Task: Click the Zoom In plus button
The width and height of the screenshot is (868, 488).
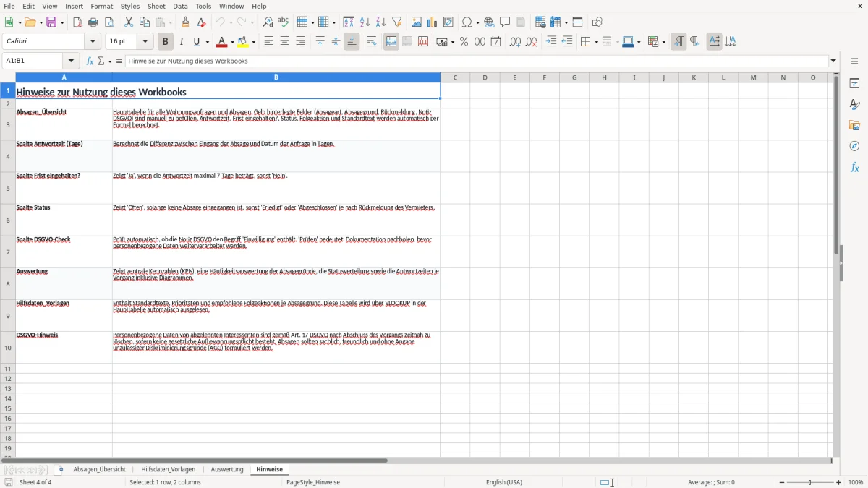Action: [x=839, y=482]
